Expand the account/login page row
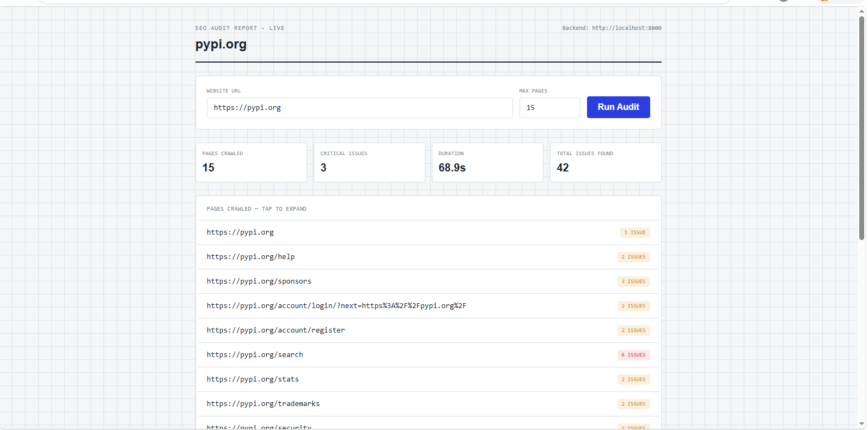The height and width of the screenshot is (430, 868). tap(428, 306)
